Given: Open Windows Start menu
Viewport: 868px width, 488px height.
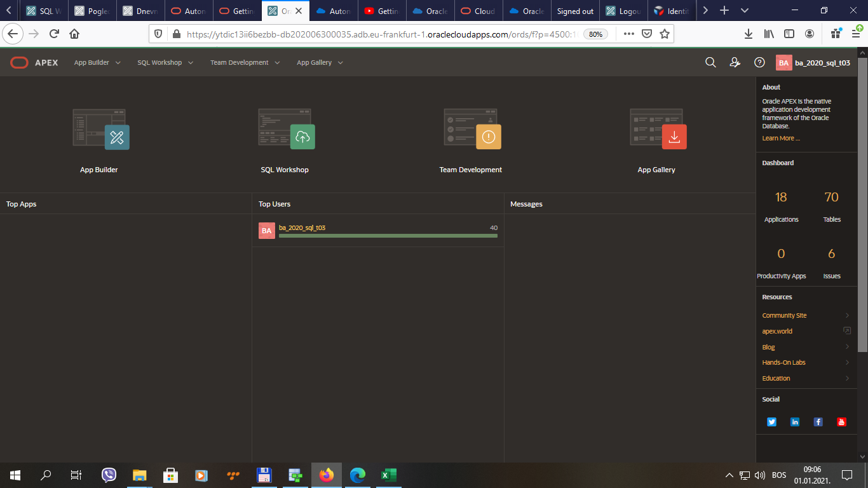Looking at the screenshot, I should click(x=15, y=475).
